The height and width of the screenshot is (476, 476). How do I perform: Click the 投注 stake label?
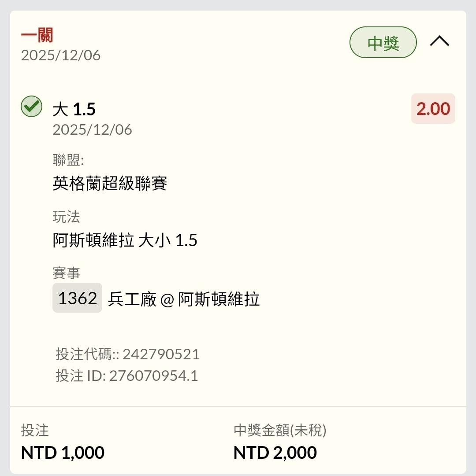coord(35,430)
